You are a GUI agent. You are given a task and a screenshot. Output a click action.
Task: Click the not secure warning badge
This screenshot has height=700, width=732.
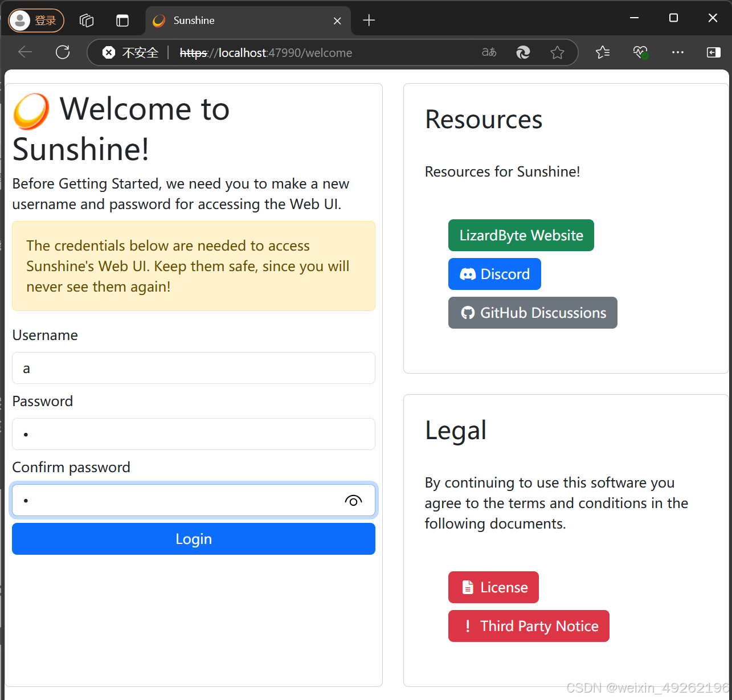(130, 52)
